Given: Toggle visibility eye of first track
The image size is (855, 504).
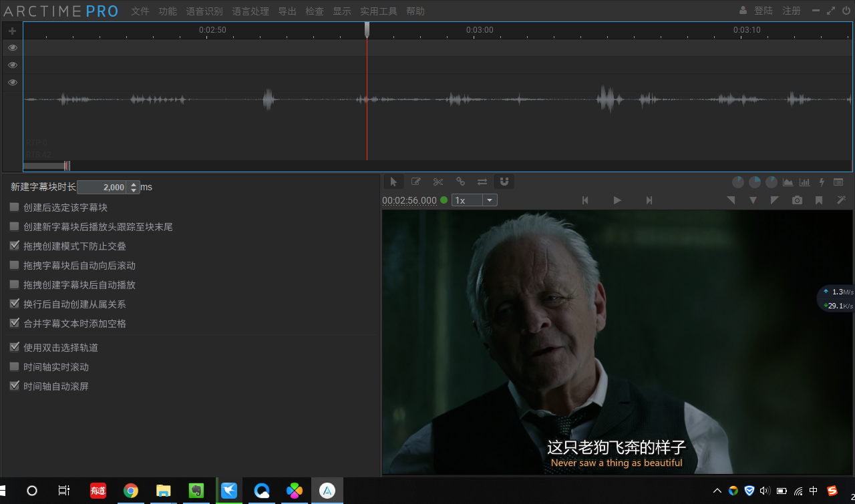Looking at the screenshot, I should (12, 48).
